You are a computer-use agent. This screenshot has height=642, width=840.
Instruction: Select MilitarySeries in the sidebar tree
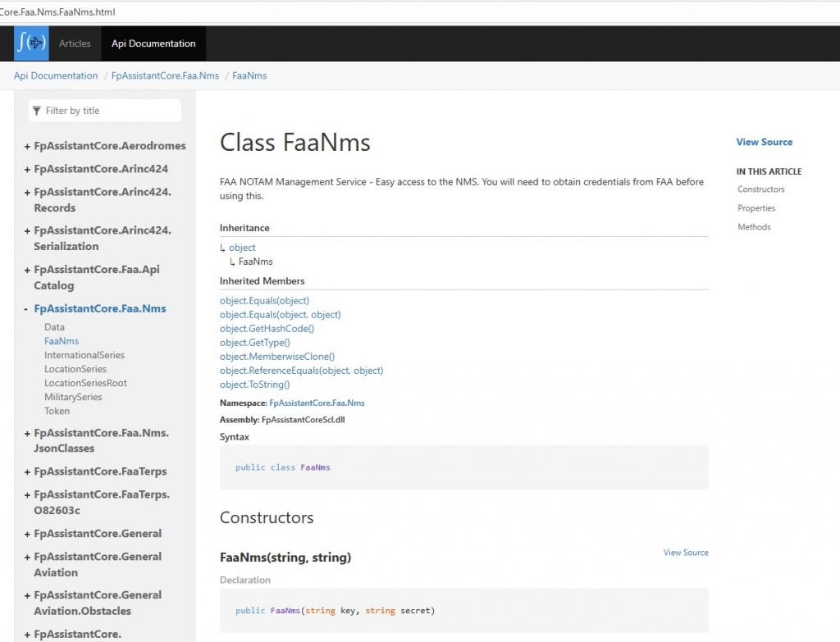point(73,397)
